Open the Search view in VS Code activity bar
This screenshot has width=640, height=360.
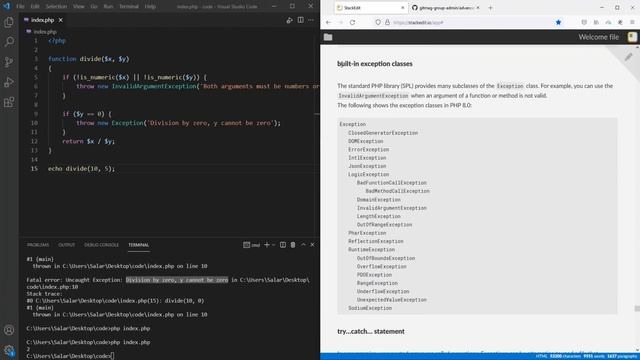pyautogui.click(x=9, y=42)
